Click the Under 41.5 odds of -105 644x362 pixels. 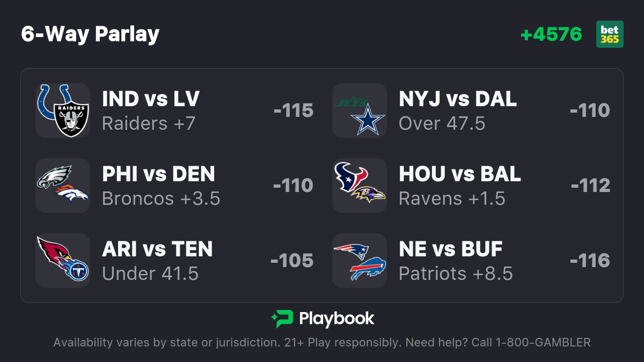(x=292, y=261)
